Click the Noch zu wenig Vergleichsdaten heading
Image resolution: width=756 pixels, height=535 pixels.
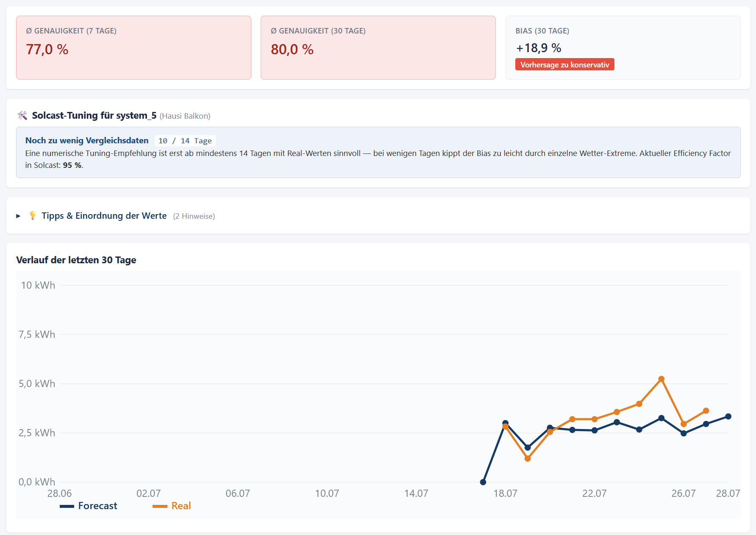[87, 140]
